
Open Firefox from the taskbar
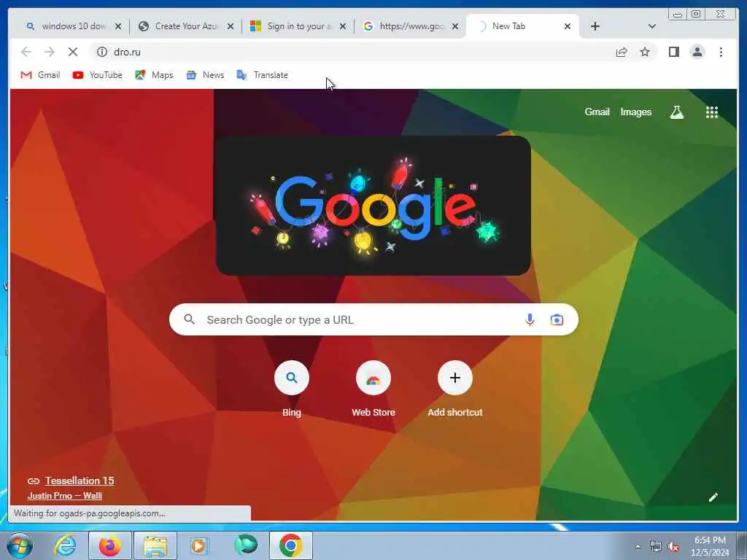109,545
